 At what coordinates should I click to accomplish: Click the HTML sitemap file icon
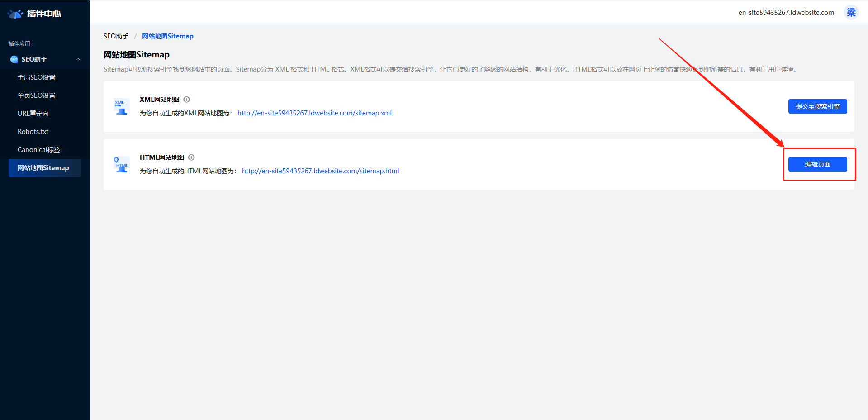(121, 164)
